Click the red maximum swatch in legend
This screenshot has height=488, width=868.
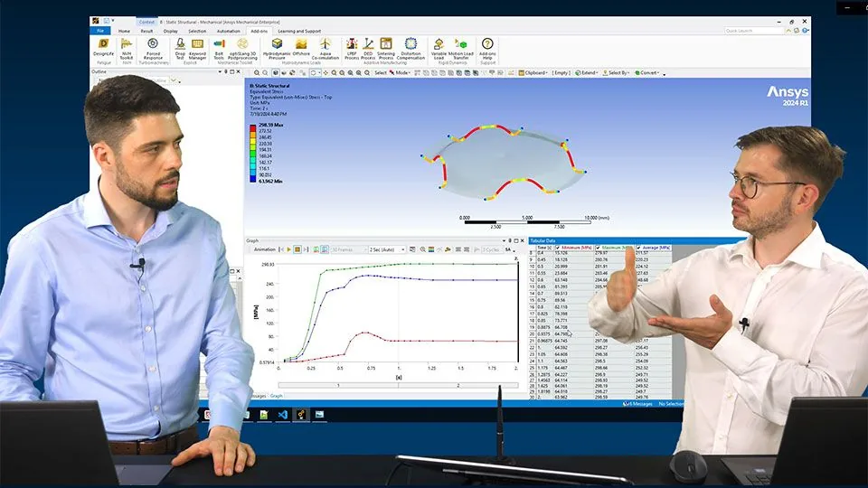[252, 127]
